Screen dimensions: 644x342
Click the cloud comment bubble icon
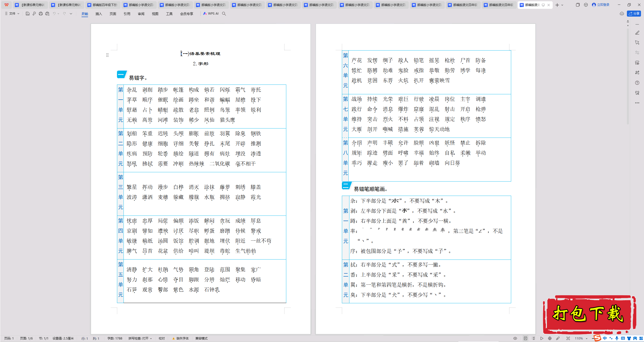[x=622, y=14]
